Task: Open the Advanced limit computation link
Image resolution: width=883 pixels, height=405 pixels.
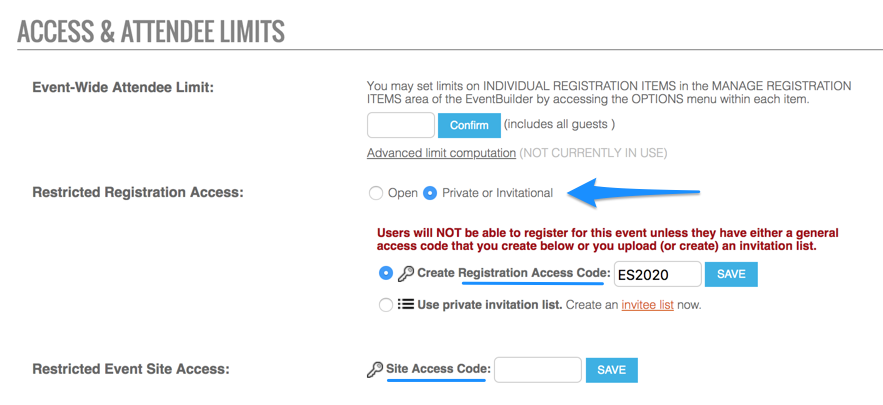Action: (442, 153)
